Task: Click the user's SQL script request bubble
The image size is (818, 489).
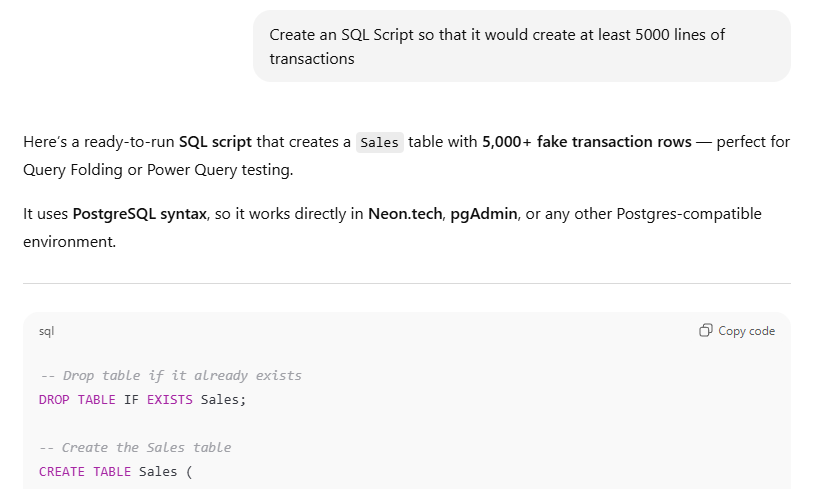Action: coord(521,47)
